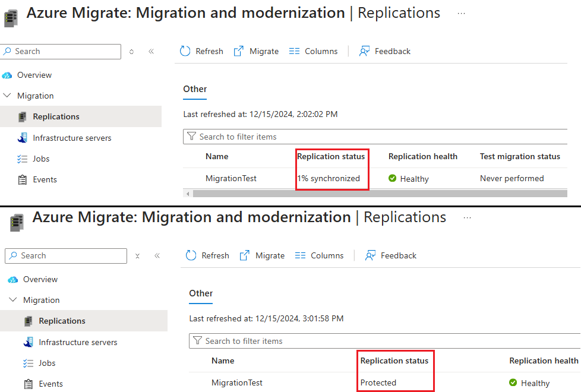Sort by Replication status column in top table
Image resolution: width=581 pixels, height=392 pixels.
coord(331,156)
